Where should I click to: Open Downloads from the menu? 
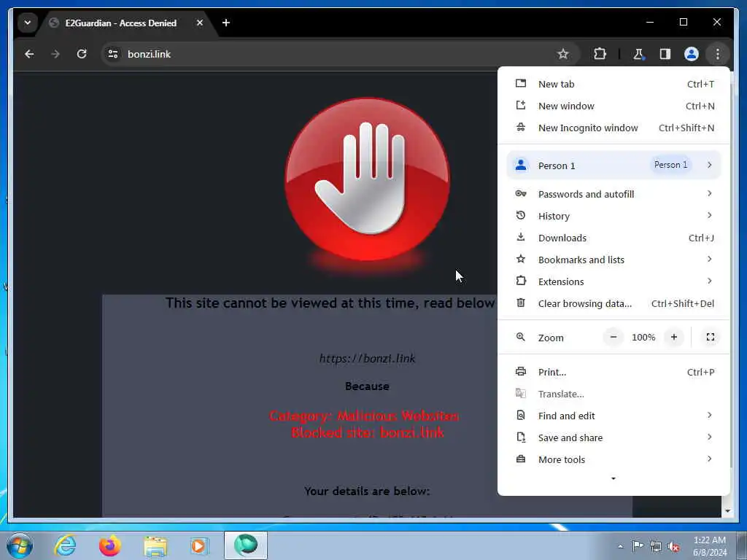point(614,238)
